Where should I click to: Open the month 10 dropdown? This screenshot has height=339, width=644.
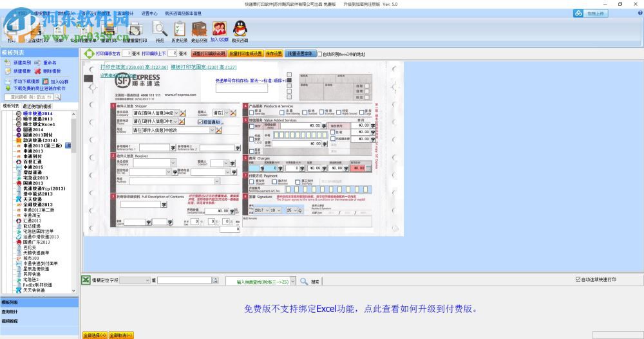[279, 210]
